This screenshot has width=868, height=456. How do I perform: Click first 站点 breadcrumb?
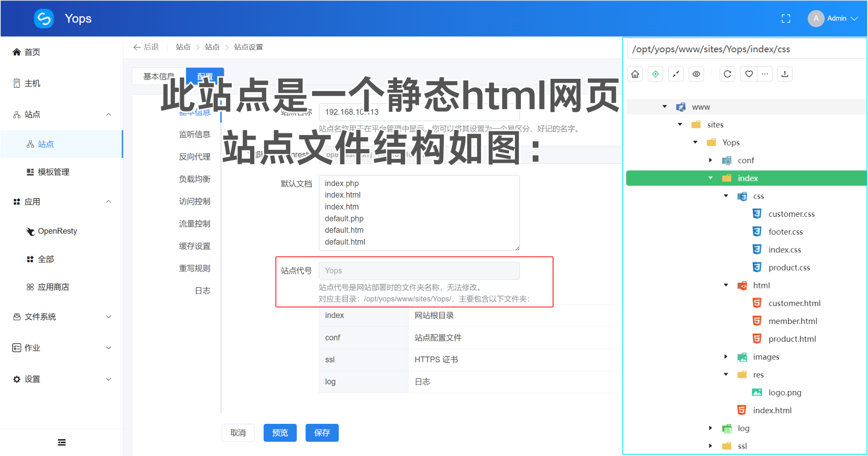coord(183,47)
